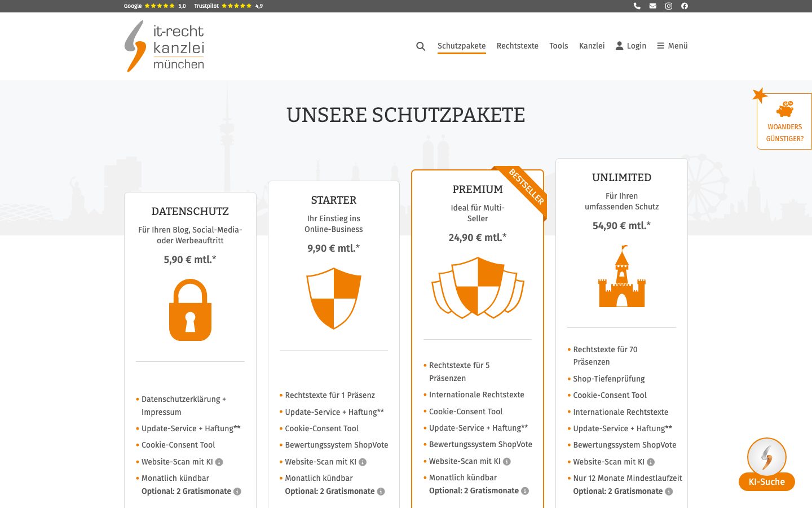The width and height of the screenshot is (812, 508).
Task: Open the Schutzpakete menu item
Action: [462, 46]
